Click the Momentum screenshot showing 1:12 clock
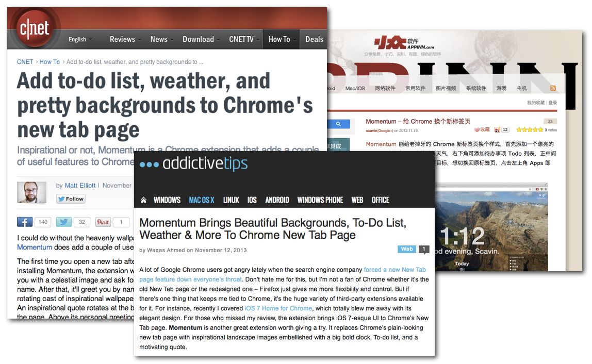Screen dimensions: 592x364 pyautogui.click(x=491, y=228)
